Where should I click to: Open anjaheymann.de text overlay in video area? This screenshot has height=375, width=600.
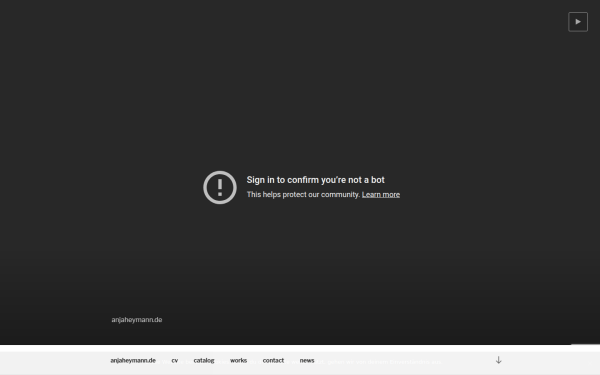[137, 320]
